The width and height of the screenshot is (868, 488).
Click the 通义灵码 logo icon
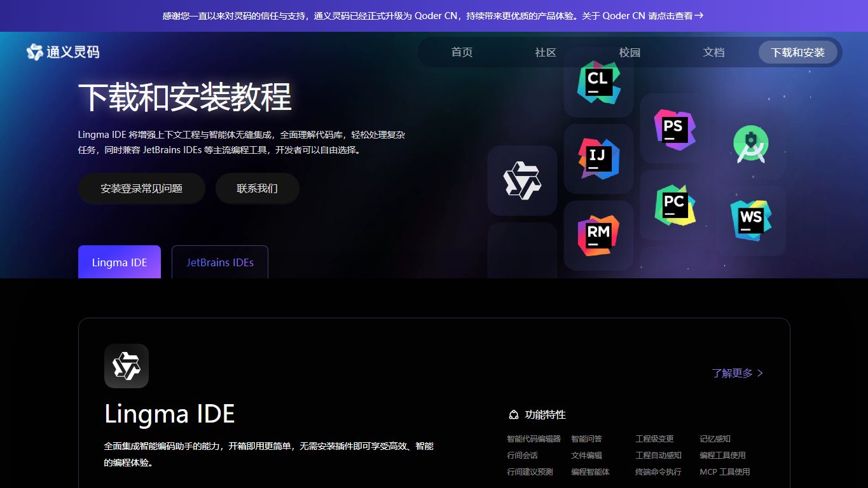(x=35, y=52)
